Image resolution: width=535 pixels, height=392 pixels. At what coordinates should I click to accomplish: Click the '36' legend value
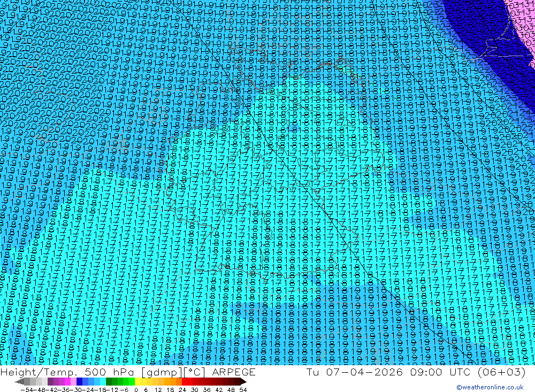click(207, 390)
